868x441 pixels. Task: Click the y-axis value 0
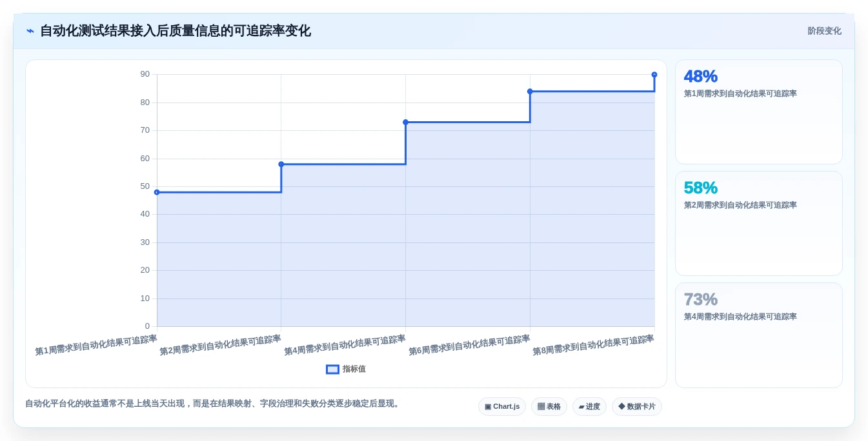(x=147, y=326)
